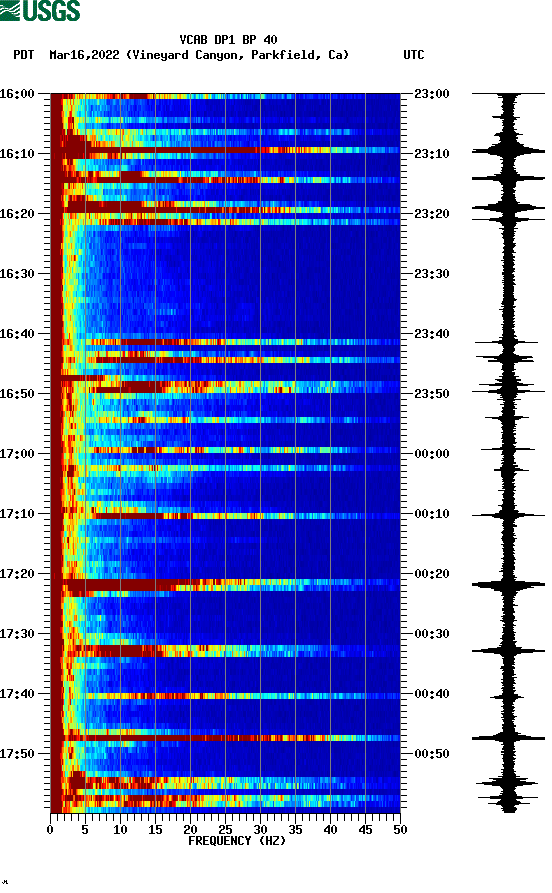
Task: Click the 17:40 PDT time label
Action: pyautogui.click(x=17, y=694)
